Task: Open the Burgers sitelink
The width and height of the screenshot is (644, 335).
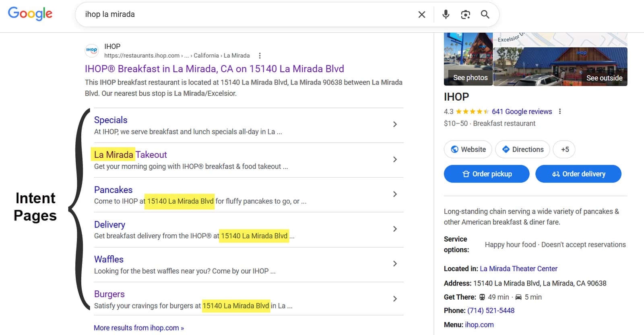Action: click(109, 294)
